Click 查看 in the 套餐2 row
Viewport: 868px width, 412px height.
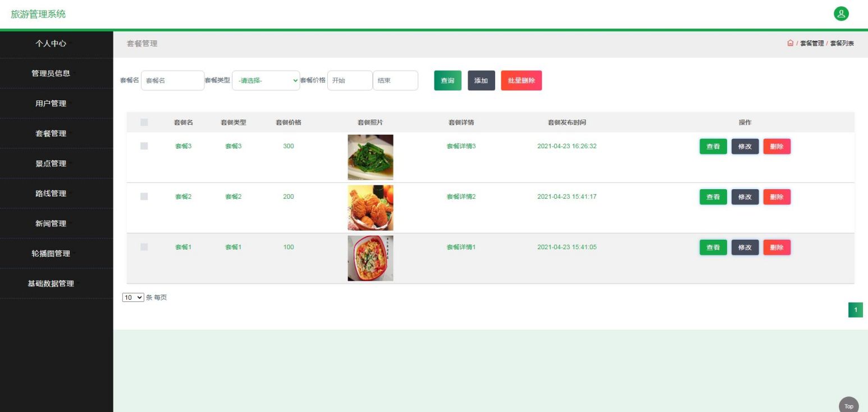coord(713,197)
